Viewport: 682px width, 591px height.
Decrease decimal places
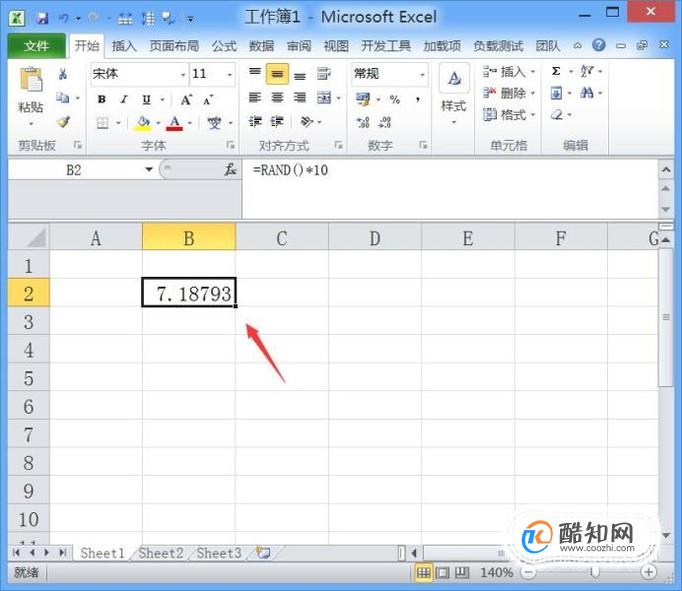tap(385, 123)
